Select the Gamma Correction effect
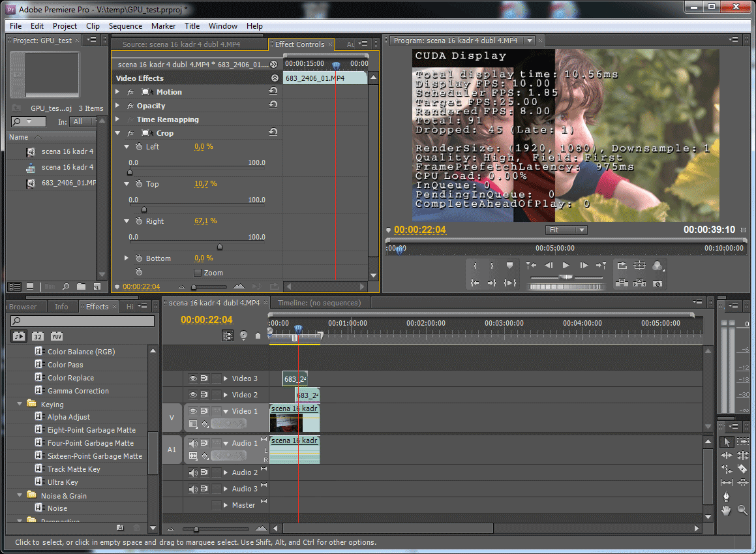The image size is (756, 554). pyautogui.click(x=78, y=391)
